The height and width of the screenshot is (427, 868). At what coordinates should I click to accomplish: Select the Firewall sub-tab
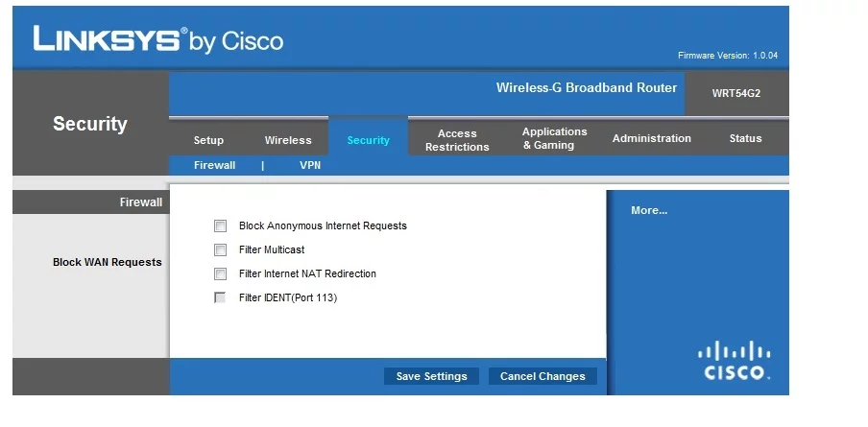point(214,165)
